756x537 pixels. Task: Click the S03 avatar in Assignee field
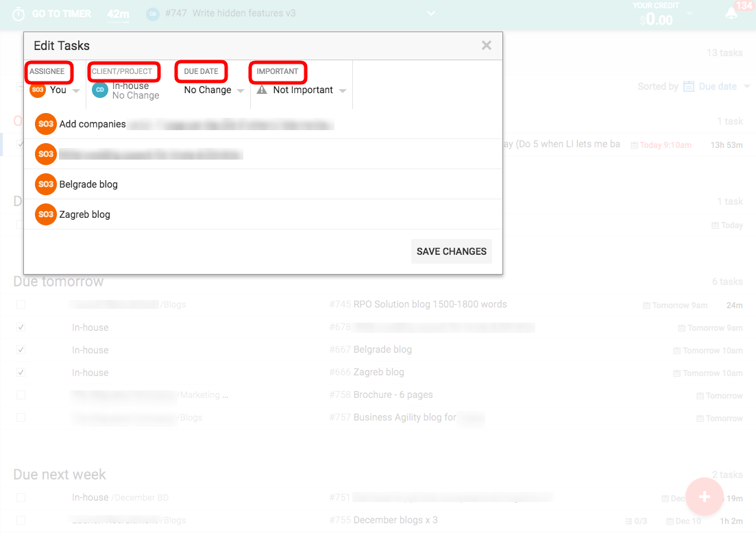(x=38, y=90)
